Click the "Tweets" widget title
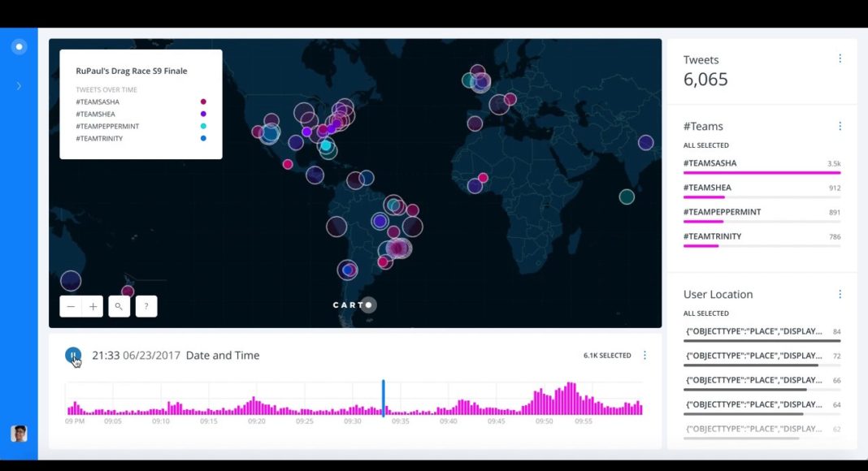The height and width of the screenshot is (471, 868). tap(701, 60)
